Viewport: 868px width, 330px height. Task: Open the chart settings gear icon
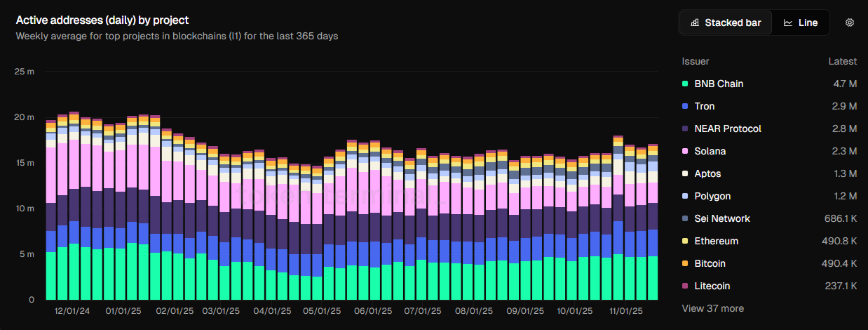[850, 22]
